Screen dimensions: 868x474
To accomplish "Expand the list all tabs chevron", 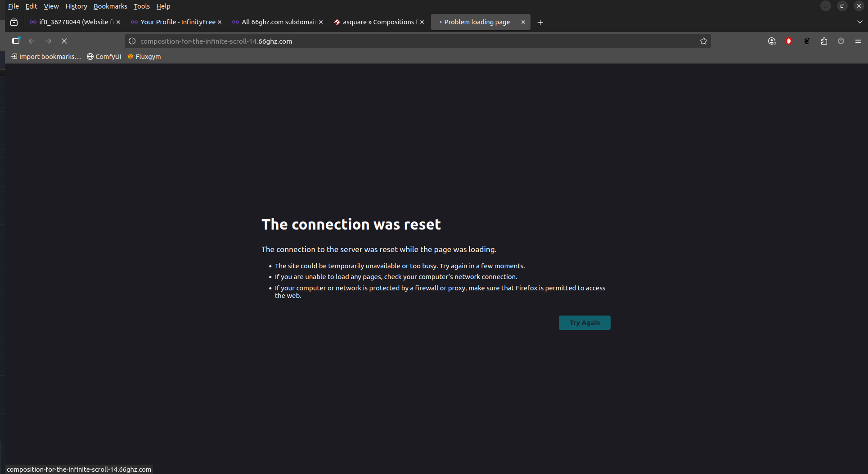I will pyautogui.click(x=859, y=22).
